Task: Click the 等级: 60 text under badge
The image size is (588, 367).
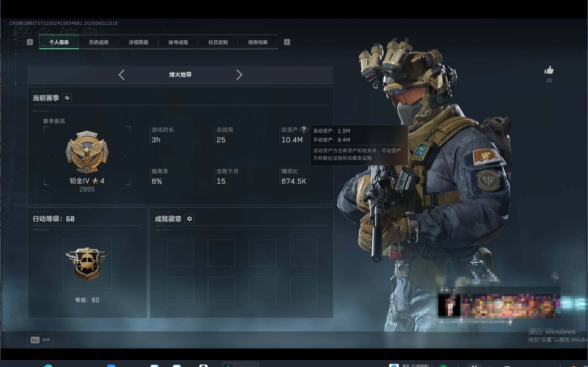Action: coord(87,300)
